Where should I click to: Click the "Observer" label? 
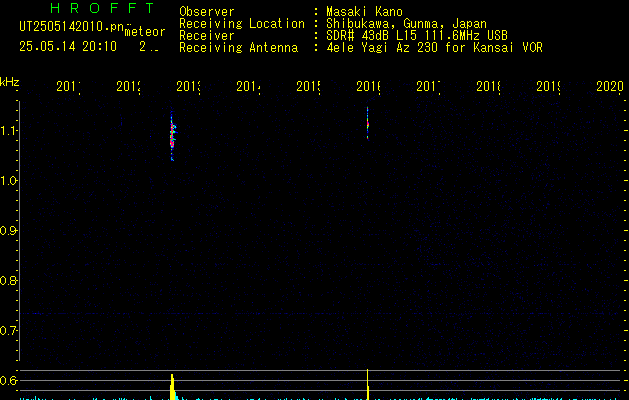207,11
